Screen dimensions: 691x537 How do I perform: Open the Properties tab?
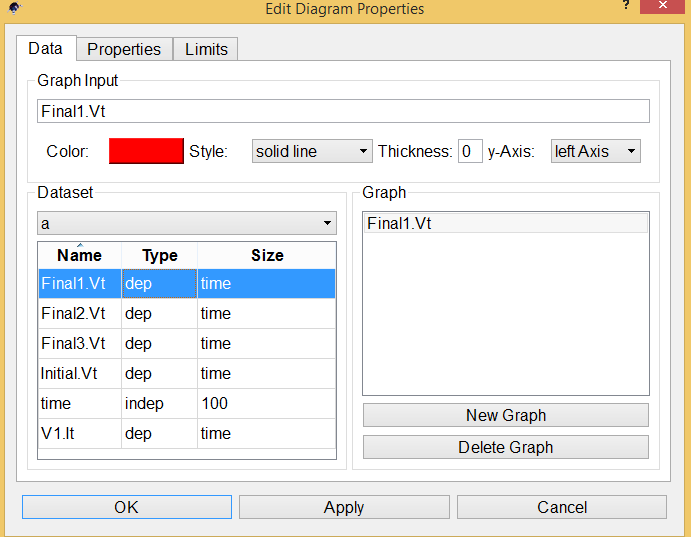tap(124, 49)
